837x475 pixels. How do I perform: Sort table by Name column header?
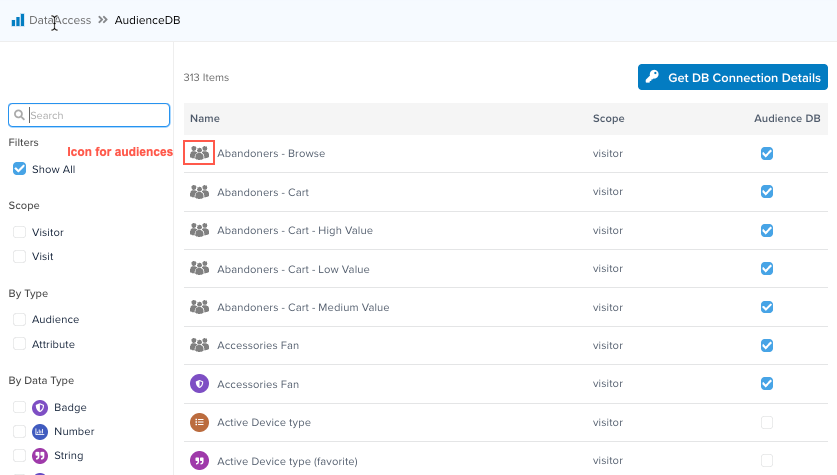coord(205,118)
